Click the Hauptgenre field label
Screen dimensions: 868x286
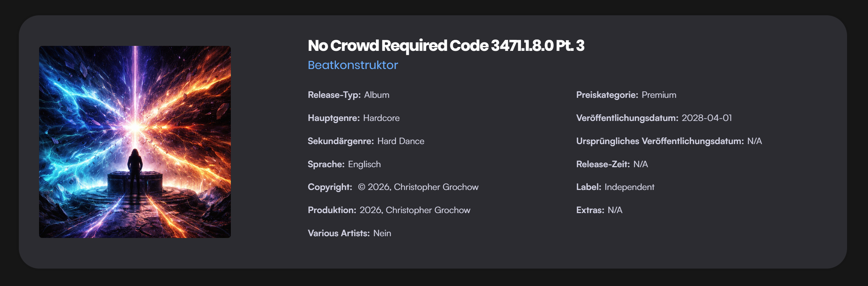[333, 118]
